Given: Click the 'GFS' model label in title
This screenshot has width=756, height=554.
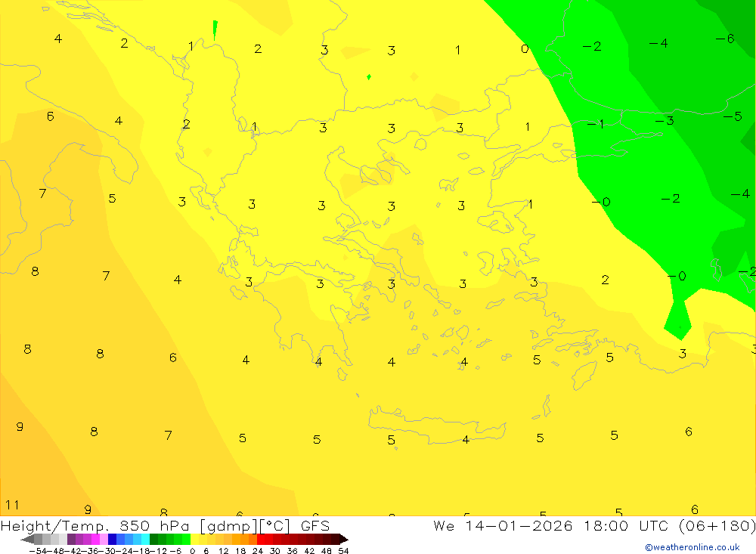Looking at the screenshot, I should [314, 526].
